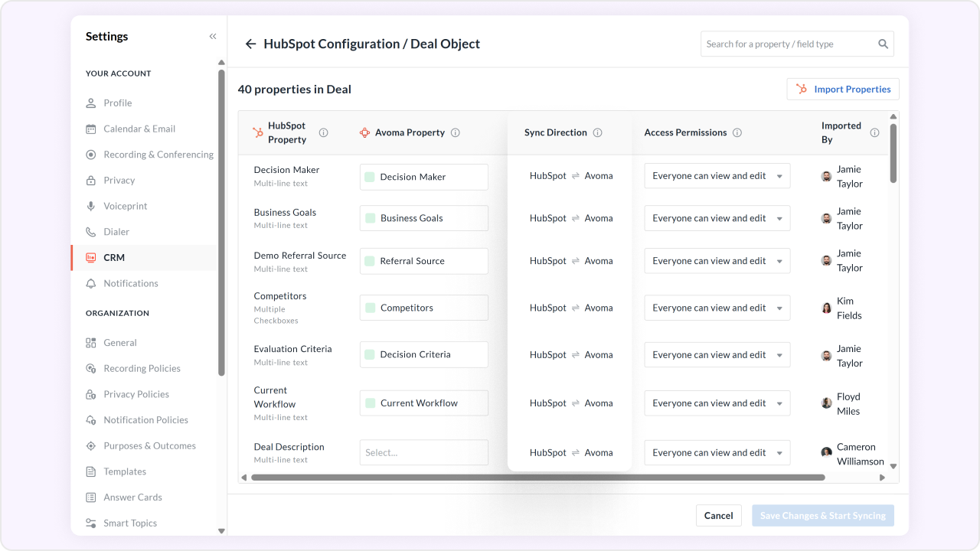
Task: Go to Privacy Policies settings
Action: (136, 394)
